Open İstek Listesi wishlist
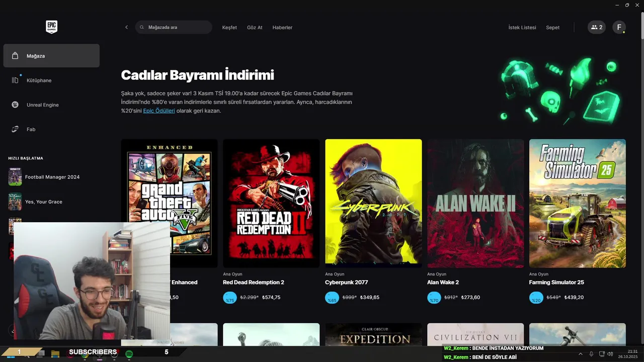The height and width of the screenshot is (362, 644). 522,28
